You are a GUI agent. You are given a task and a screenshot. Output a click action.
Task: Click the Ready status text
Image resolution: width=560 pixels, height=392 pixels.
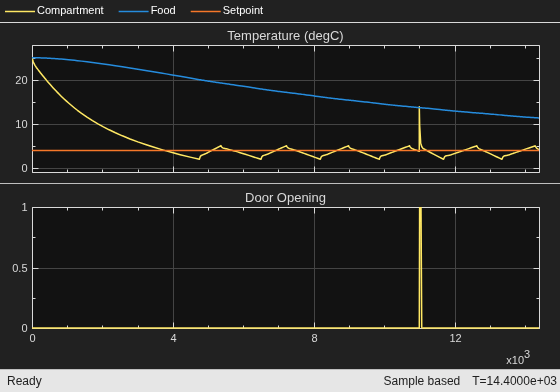(24, 381)
